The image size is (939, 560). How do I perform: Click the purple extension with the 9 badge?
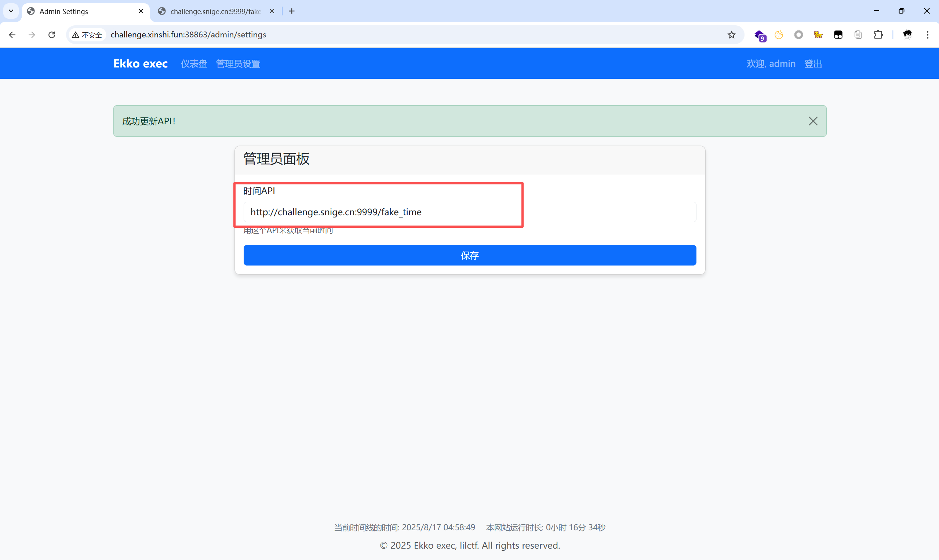759,35
